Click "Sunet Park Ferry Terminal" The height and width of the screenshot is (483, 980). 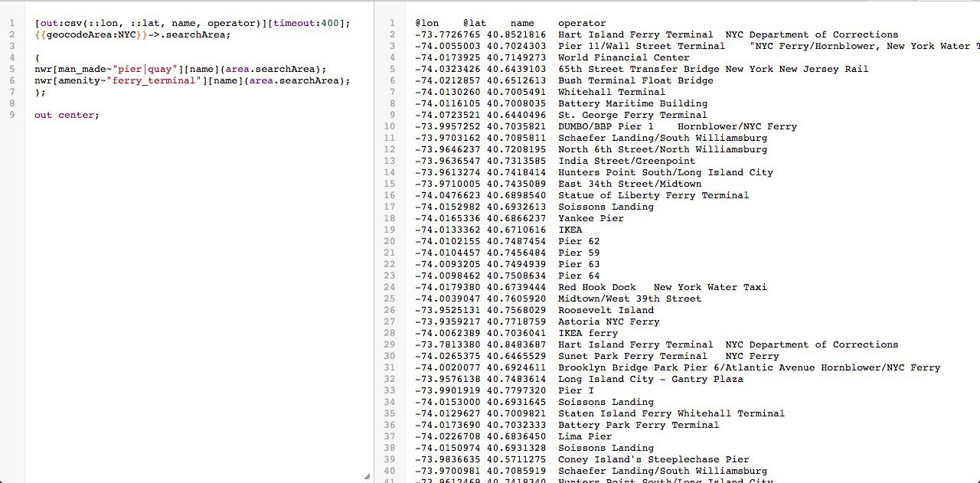coord(632,356)
